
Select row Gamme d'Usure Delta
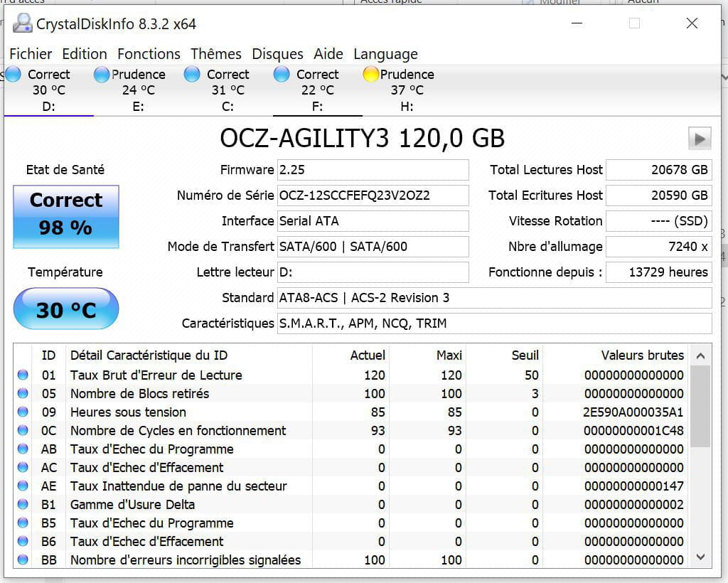[x=352, y=505]
